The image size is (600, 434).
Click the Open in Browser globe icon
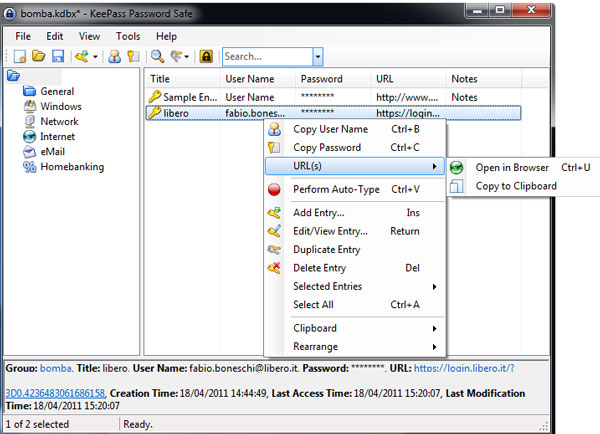click(457, 168)
